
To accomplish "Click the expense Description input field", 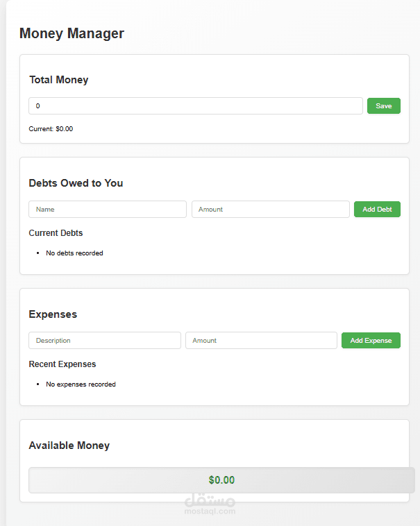I will click(x=105, y=341).
